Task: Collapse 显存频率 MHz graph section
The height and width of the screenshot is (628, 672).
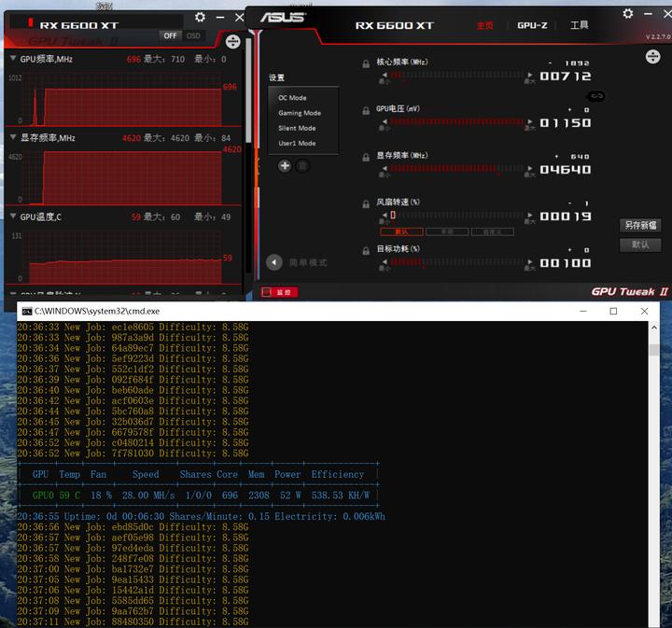Action: [12, 138]
